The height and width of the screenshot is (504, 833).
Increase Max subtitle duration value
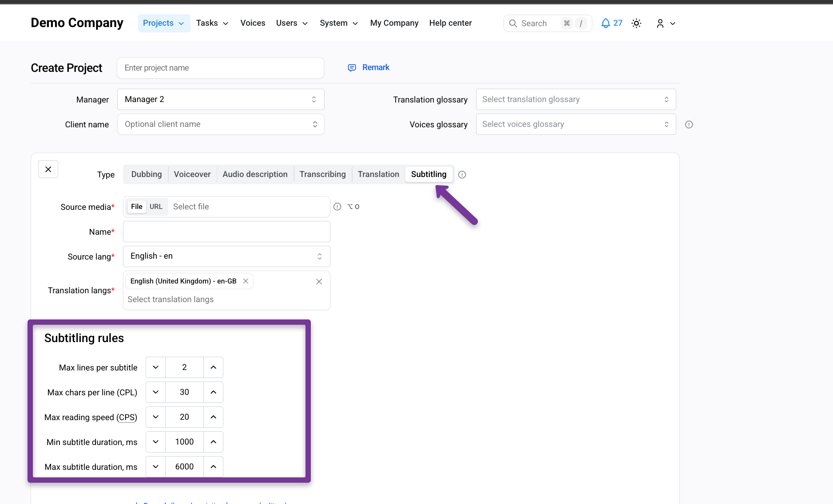click(213, 467)
